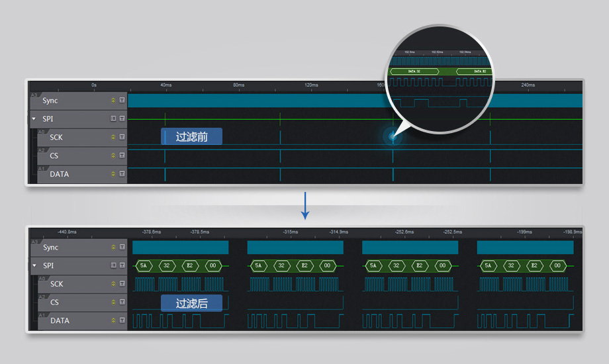This screenshot has width=609, height=364.
Task: Open SPI bus settings icon in the 过滤前 panel
Action: pos(113,118)
